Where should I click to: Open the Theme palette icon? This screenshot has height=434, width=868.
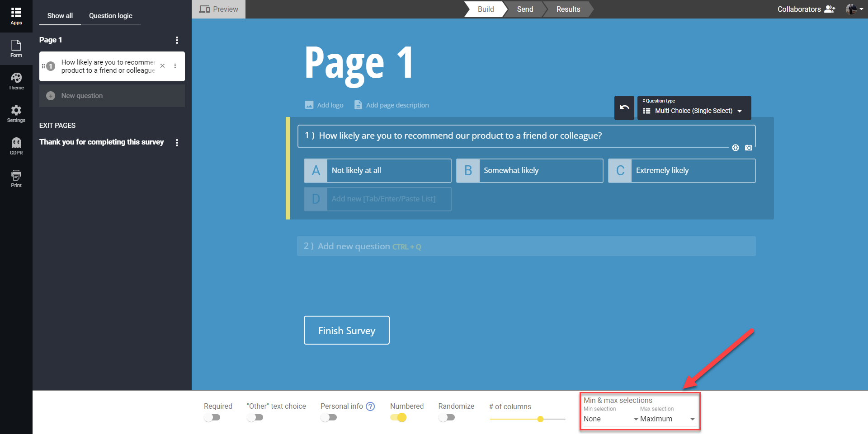pos(16,78)
